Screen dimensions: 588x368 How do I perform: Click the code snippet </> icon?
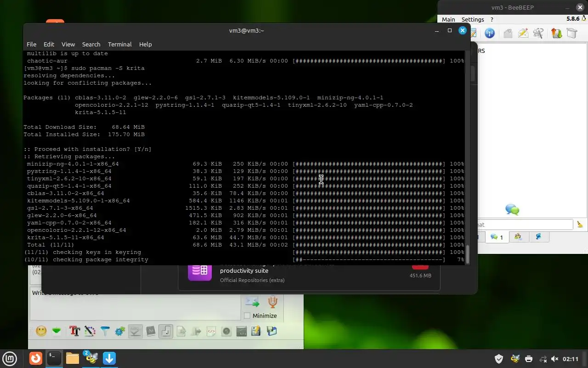point(211,331)
